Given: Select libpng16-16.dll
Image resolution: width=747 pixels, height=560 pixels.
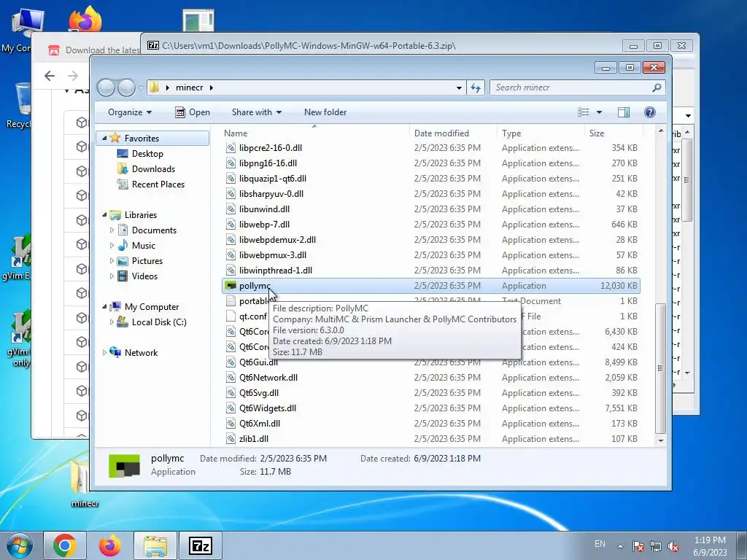Looking at the screenshot, I should point(431,163).
